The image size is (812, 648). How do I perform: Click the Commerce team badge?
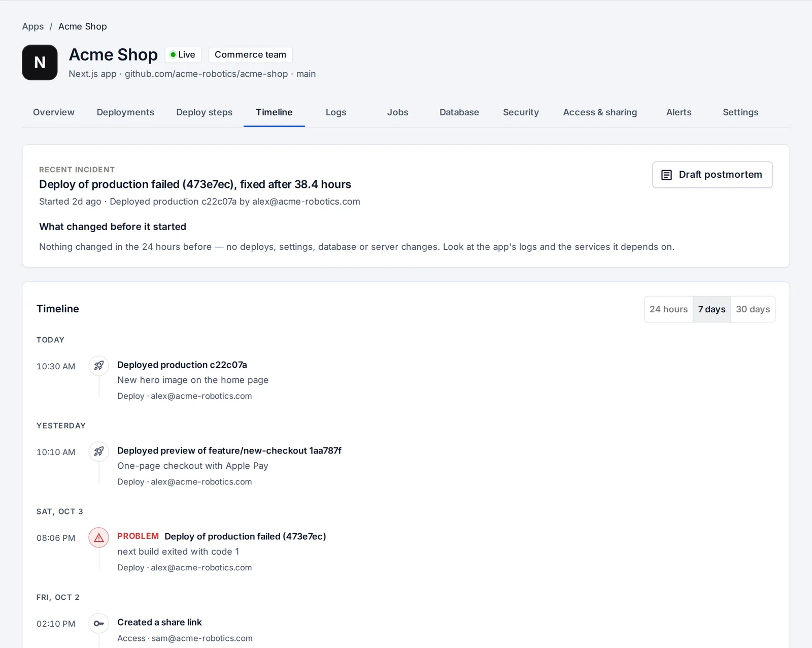pos(250,54)
